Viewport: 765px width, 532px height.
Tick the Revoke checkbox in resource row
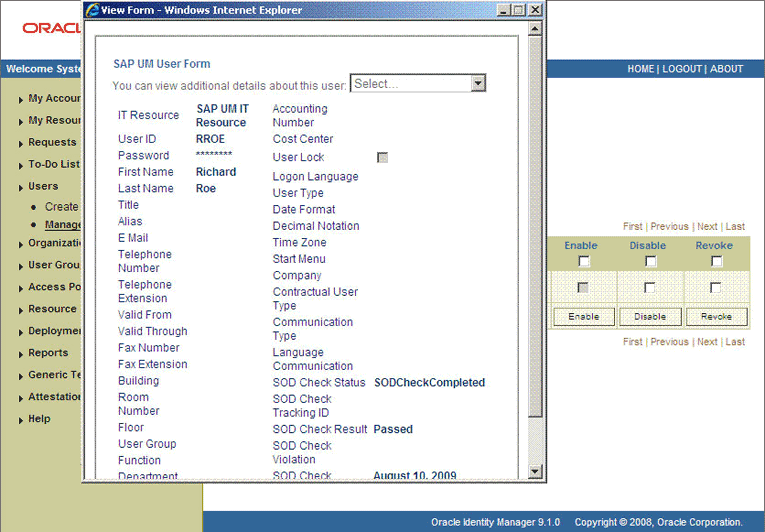pyautogui.click(x=715, y=287)
